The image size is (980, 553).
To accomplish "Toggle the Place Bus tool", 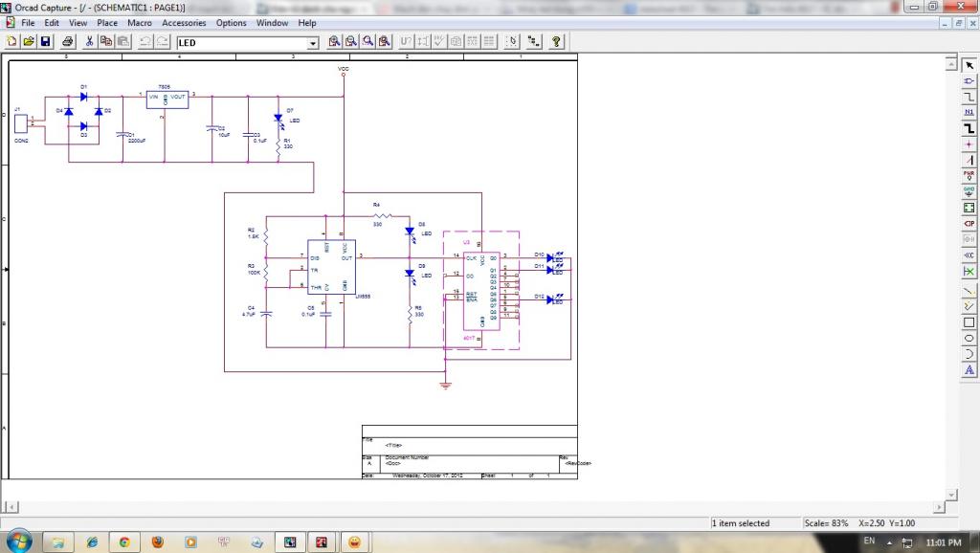I will (969, 128).
